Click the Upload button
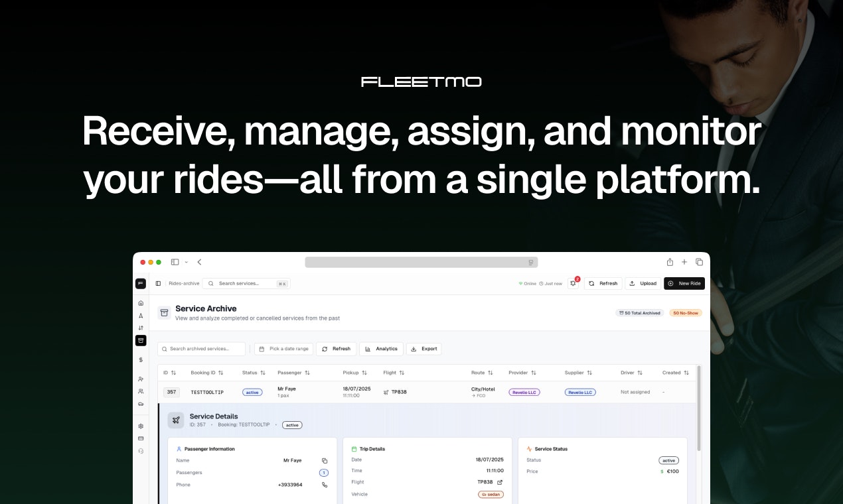 643,283
